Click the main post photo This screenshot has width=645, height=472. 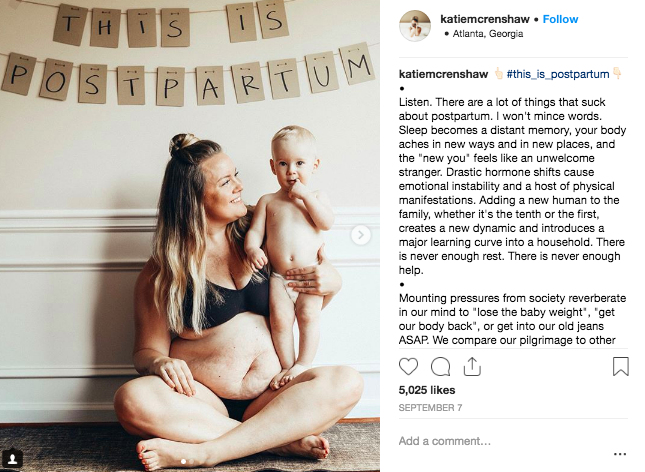190,236
